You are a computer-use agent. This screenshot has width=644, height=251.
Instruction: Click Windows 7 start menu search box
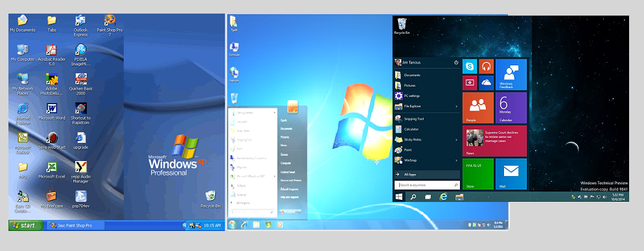coord(253,212)
